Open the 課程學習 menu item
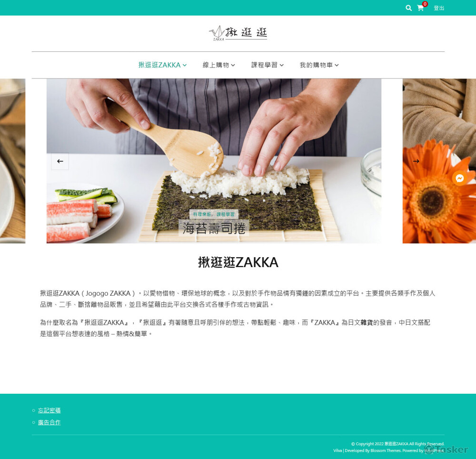This screenshot has height=459, width=476. click(x=264, y=65)
